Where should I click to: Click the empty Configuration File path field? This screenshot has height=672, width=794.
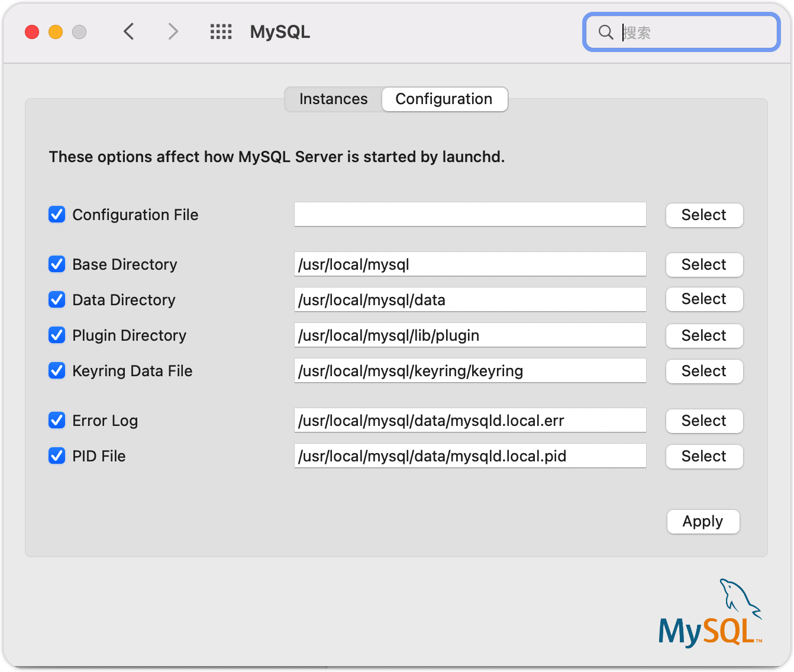coord(470,214)
